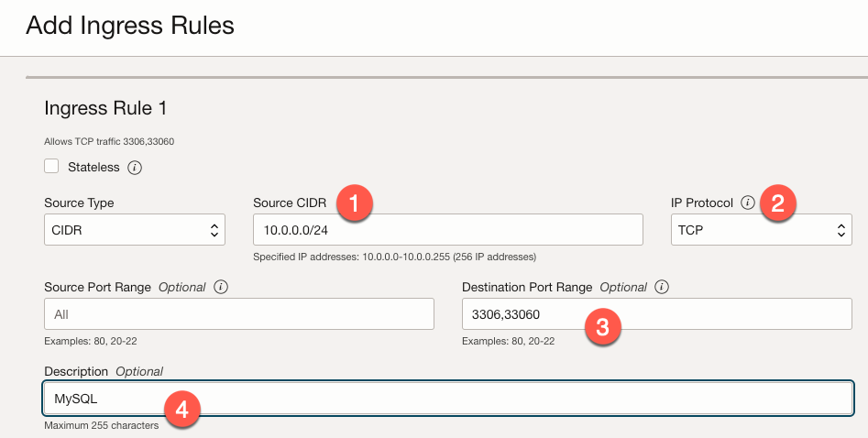
Task: Click the info icon beside Stateless
Action: [135, 168]
